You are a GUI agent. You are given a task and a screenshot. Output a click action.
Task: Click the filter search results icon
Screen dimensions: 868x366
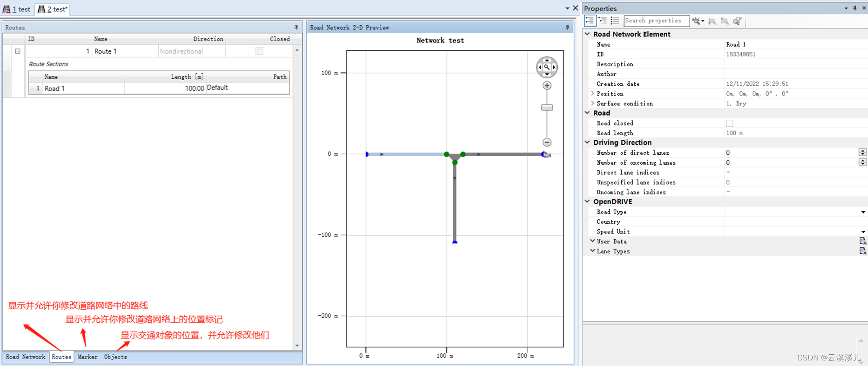[737, 21]
